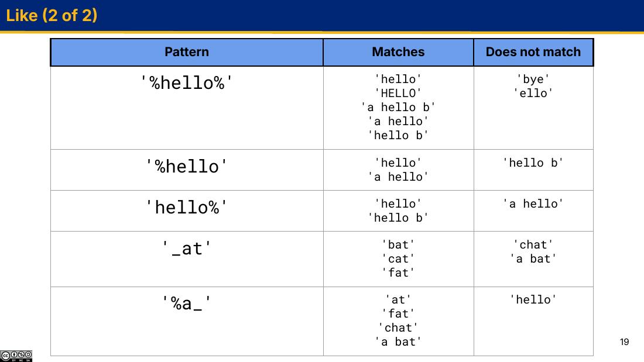Image resolution: width=644 pixels, height=362 pixels.
Task: Click the 'hello%' pattern cell
Action: [x=187, y=211]
